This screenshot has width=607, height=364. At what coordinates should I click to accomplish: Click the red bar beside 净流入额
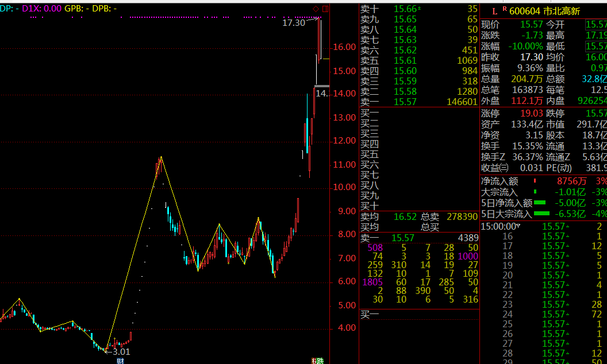point(535,181)
